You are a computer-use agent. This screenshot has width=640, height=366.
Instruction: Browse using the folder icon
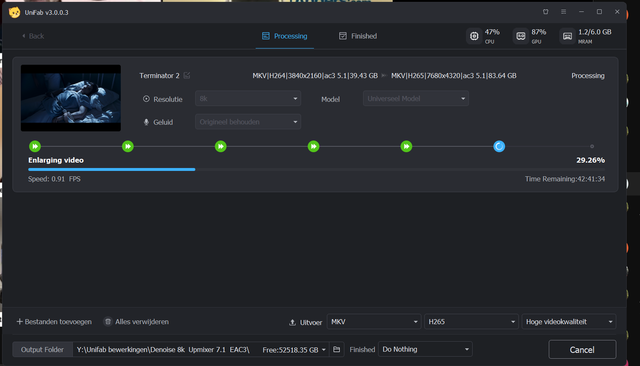pyautogui.click(x=336, y=350)
